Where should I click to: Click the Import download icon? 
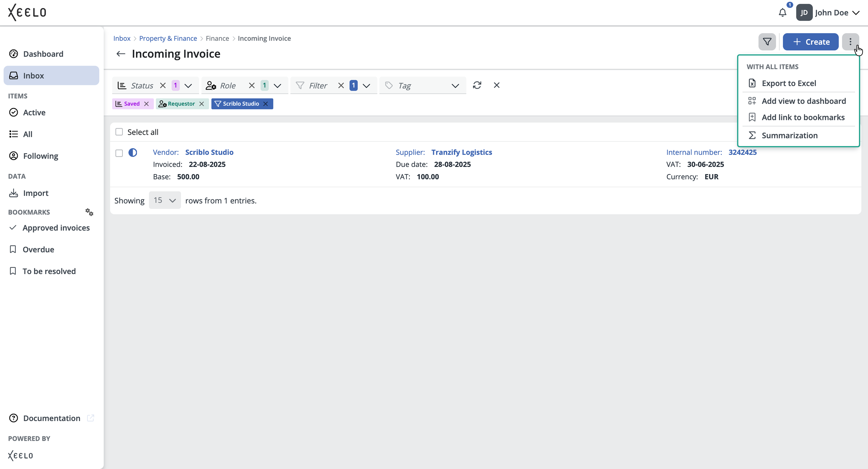point(13,193)
